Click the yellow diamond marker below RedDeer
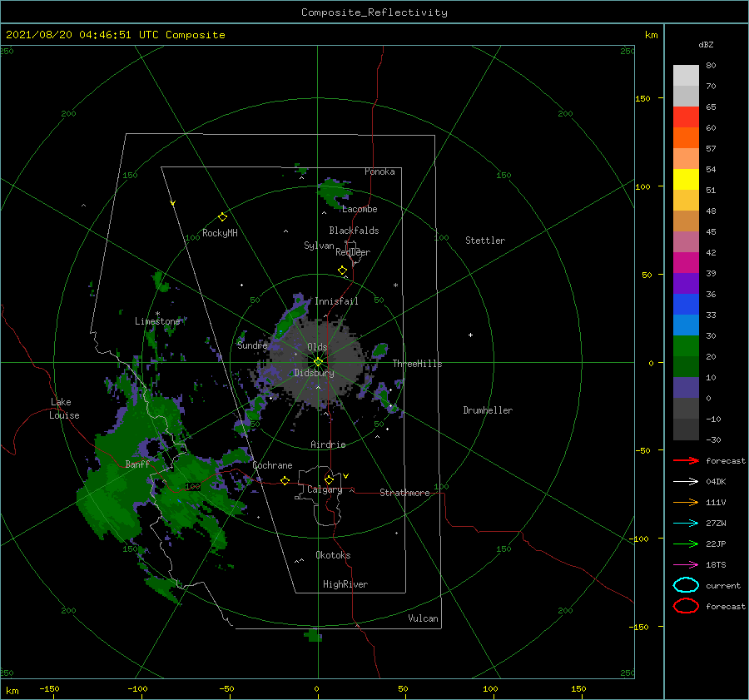The height and width of the screenshot is (700, 749). pyautogui.click(x=342, y=271)
